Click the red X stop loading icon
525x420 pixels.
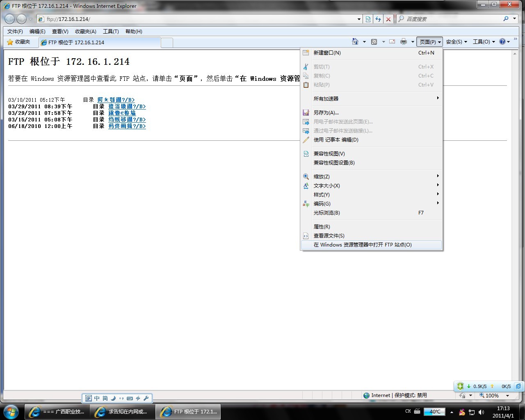tap(388, 19)
